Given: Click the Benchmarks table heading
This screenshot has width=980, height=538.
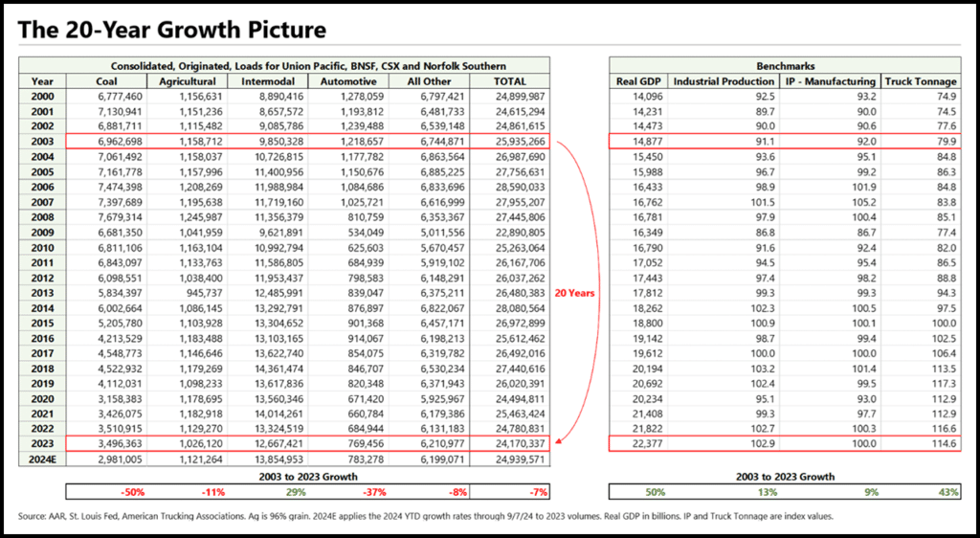Looking at the screenshot, I should click(787, 66).
